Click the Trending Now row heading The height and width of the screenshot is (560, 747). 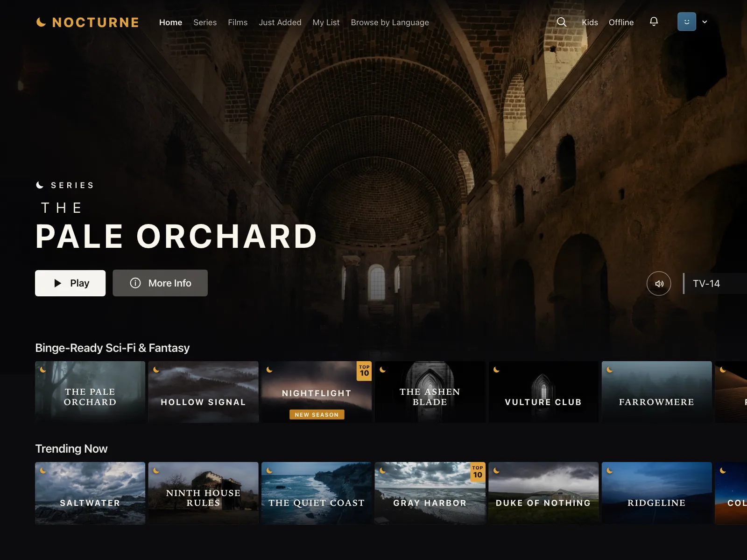coord(71,449)
